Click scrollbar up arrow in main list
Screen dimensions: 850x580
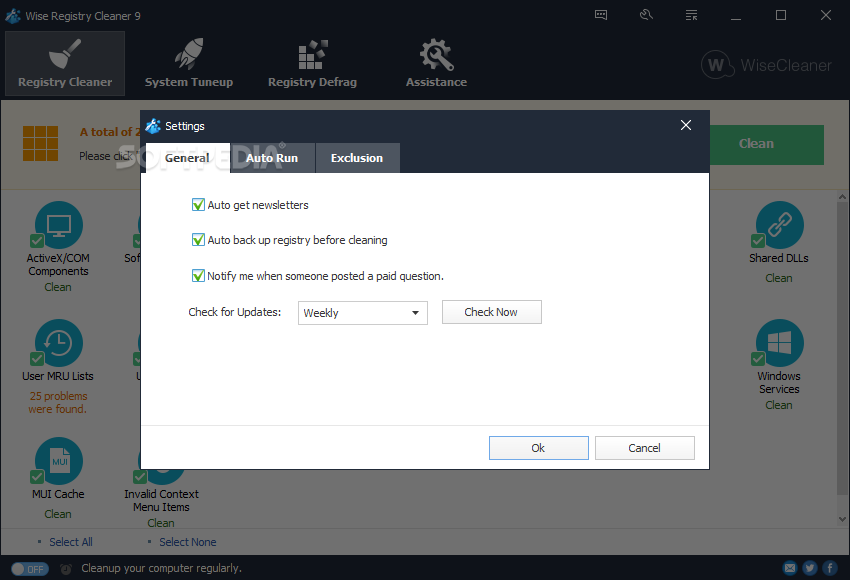coord(842,197)
